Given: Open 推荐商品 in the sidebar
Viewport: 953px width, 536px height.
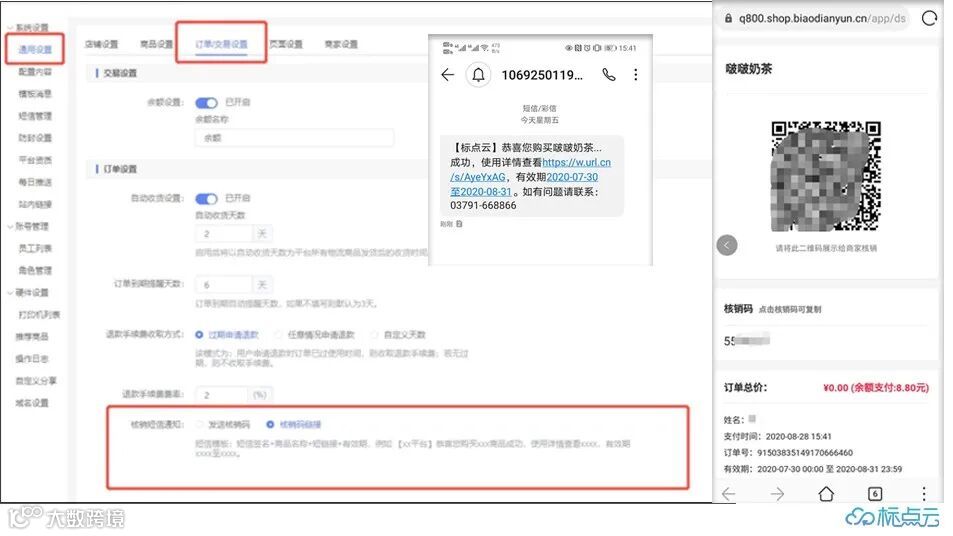Looking at the screenshot, I should 32,336.
